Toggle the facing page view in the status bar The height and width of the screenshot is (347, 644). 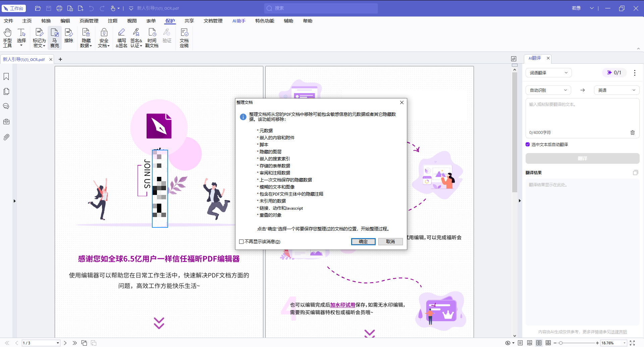(x=539, y=343)
